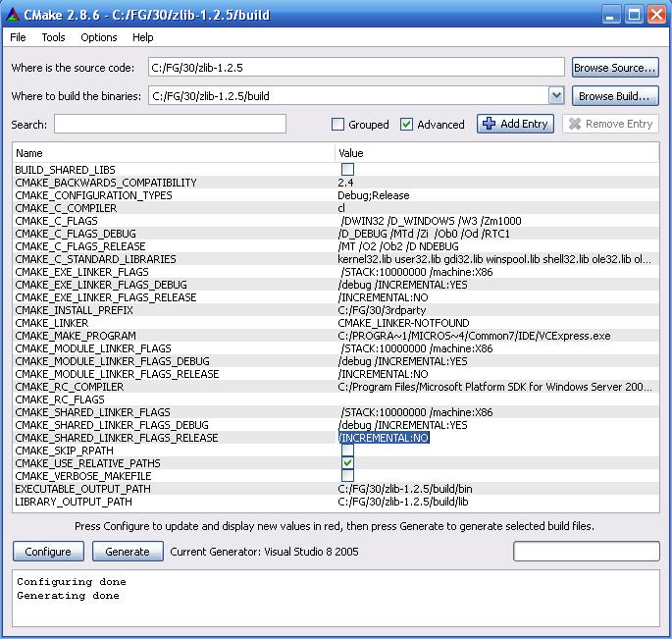The image size is (672, 639).
Task: Click the plus icon on Add Entry
Action: [489, 124]
